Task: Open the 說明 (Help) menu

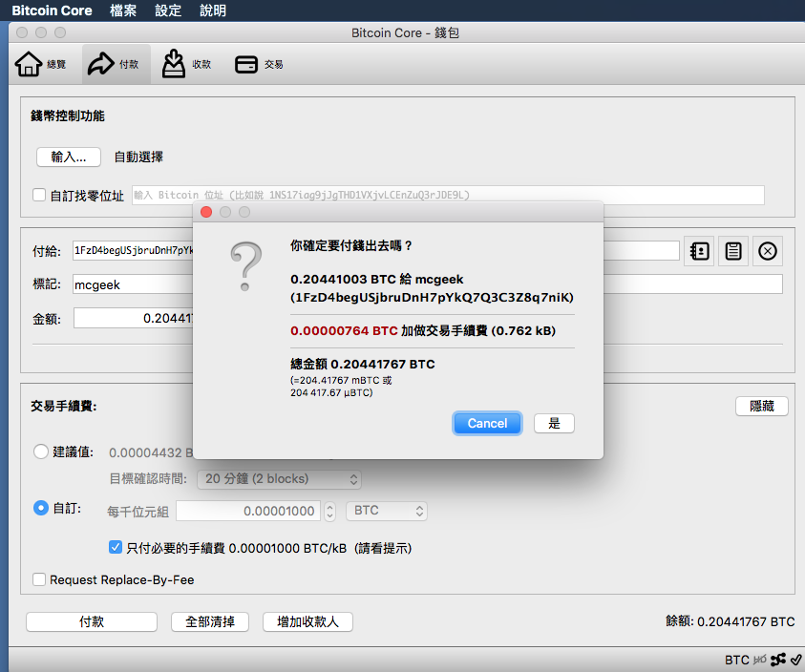Action: (x=213, y=10)
